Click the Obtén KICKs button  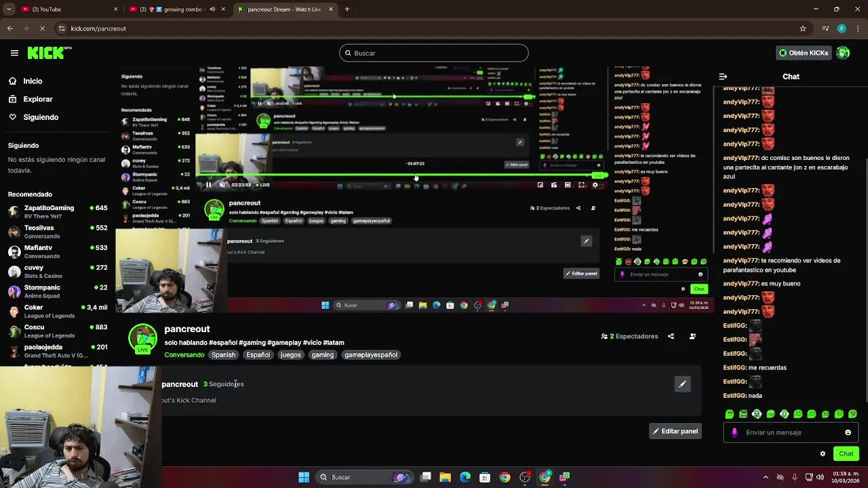(x=804, y=53)
